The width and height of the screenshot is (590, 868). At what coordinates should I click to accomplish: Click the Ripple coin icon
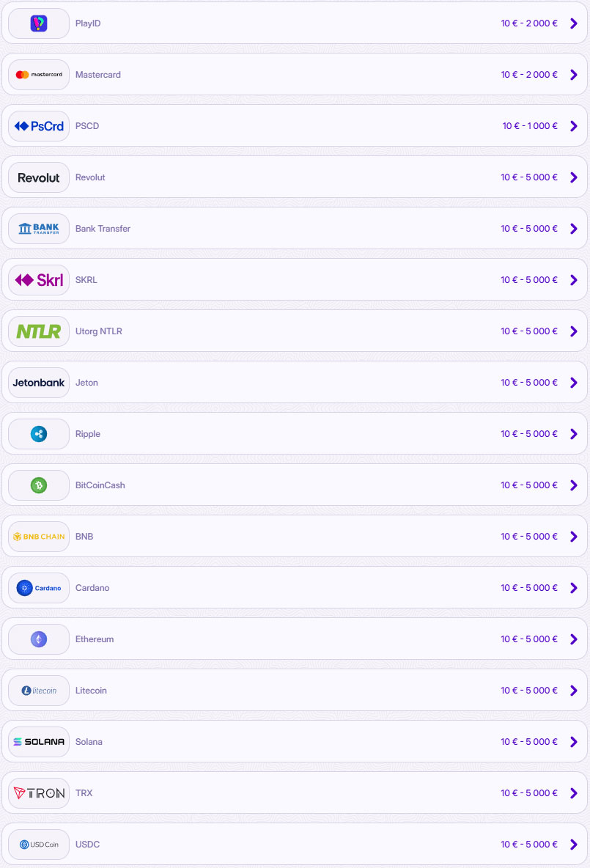coord(39,434)
